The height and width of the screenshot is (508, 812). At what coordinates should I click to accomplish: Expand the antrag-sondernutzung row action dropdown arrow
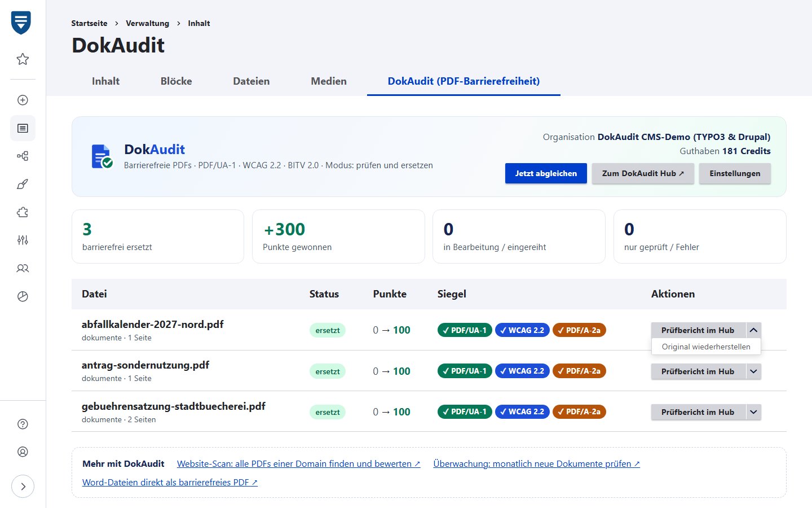click(x=753, y=371)
